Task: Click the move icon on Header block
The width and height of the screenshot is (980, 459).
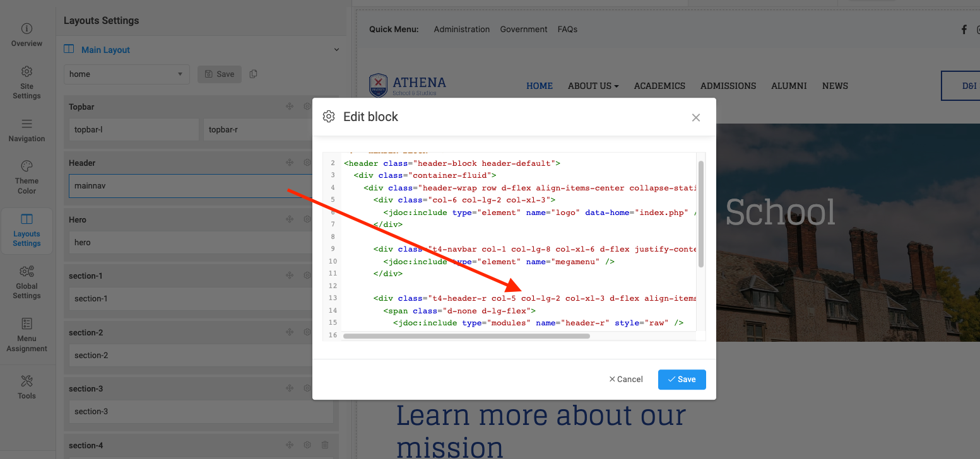Action: [x=290, y=163]
